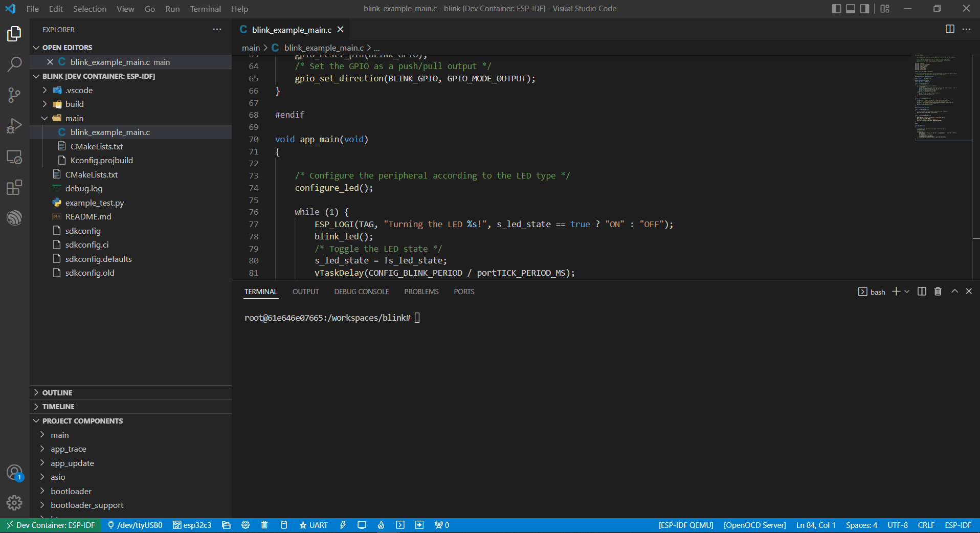The image size is (980, 533).
Task: Select serial port /dev/ttyUSB0 in status bar
Action: [136, 525]
